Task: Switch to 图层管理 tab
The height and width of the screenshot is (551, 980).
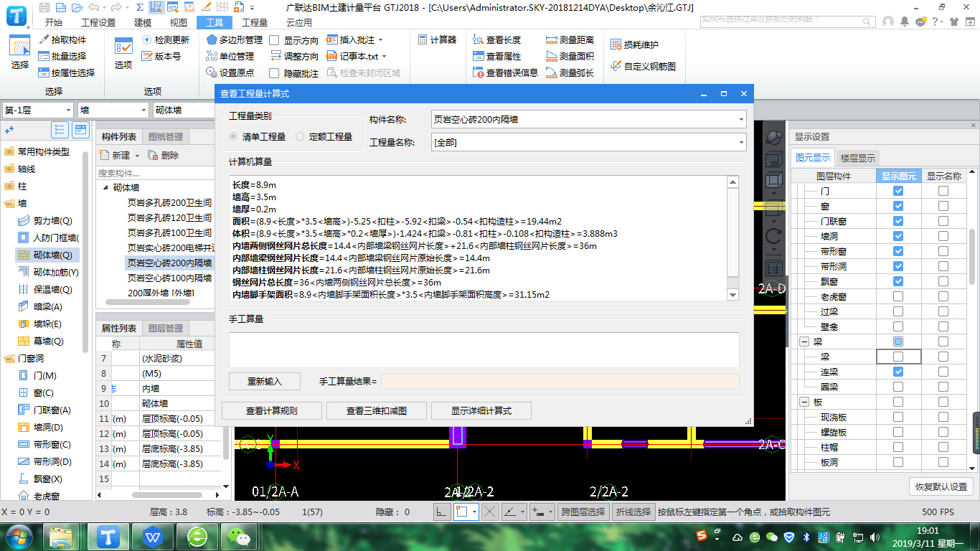Action: [166, 328]
